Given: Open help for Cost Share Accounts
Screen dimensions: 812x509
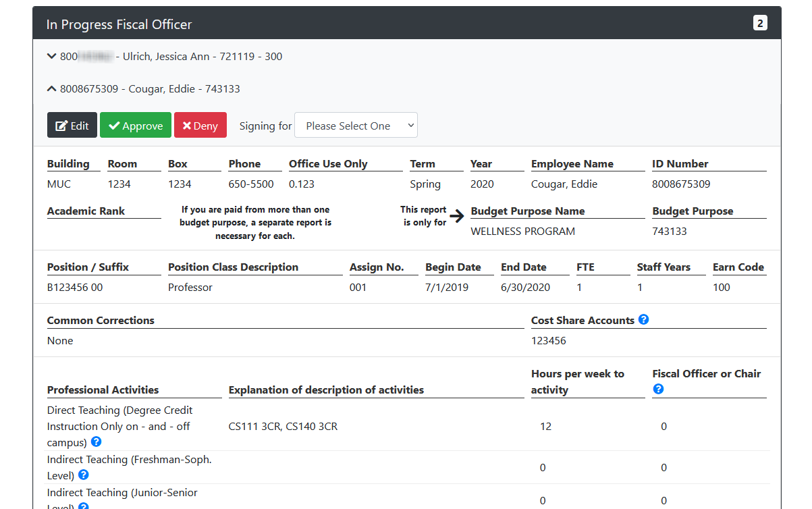Looking at the screenshot, I should 643,319.
